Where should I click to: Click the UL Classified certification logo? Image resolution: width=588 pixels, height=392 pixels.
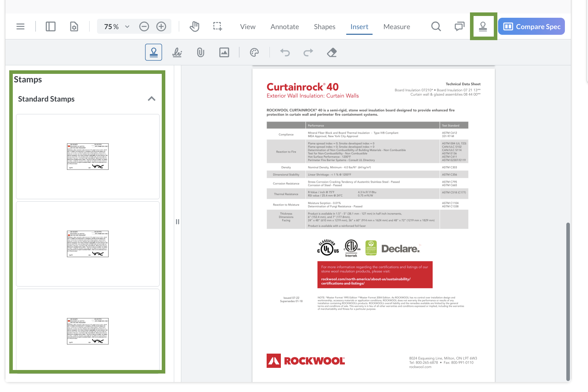click(328, 247)
